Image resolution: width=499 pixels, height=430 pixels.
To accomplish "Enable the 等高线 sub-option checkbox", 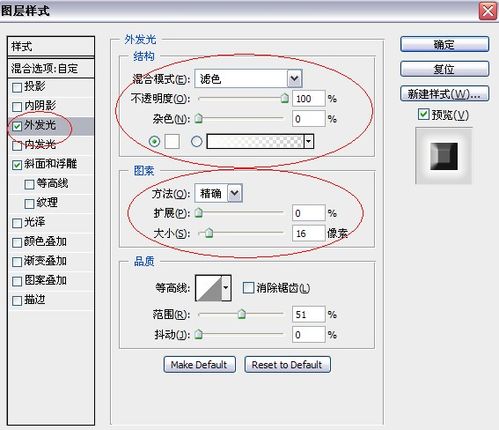I will tap(29, 184).
